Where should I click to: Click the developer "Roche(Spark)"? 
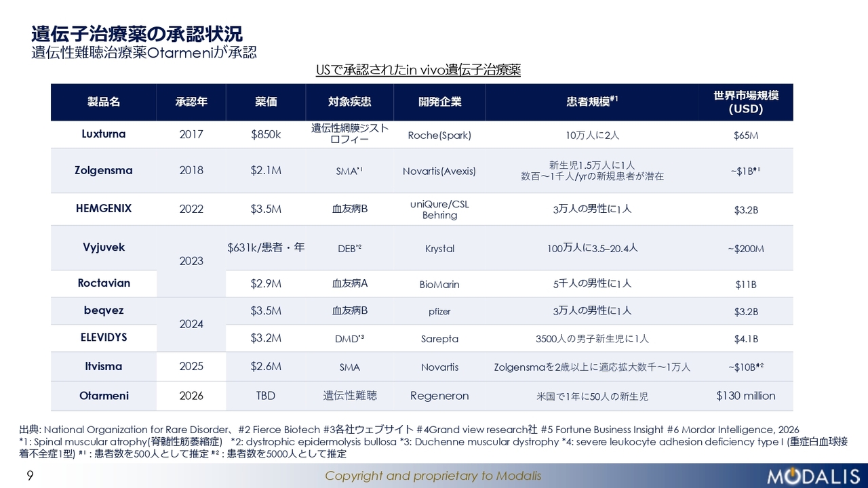click(439, 136)
